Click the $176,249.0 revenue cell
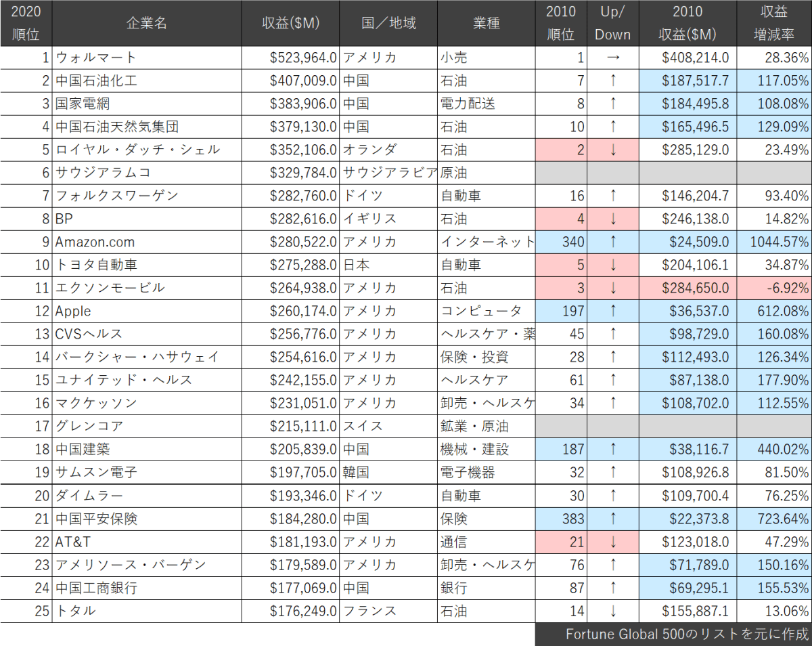The height and width of the screenshot is (646, 812). tap(291, 610)
